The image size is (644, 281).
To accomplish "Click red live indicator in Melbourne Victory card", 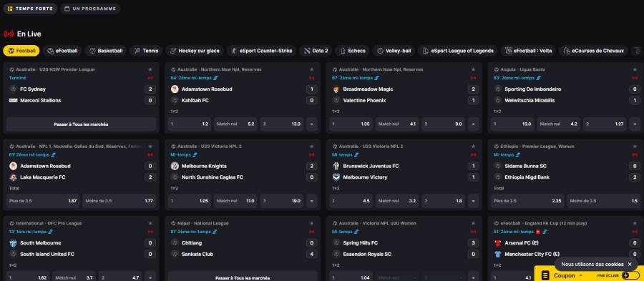I will pyautogui.click(x=473, y=154).
